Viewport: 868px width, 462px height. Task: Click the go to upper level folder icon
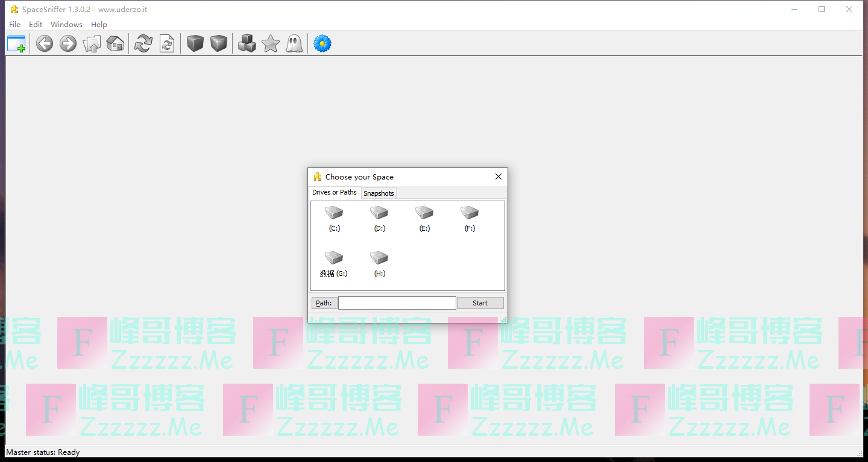pos(92,44)
